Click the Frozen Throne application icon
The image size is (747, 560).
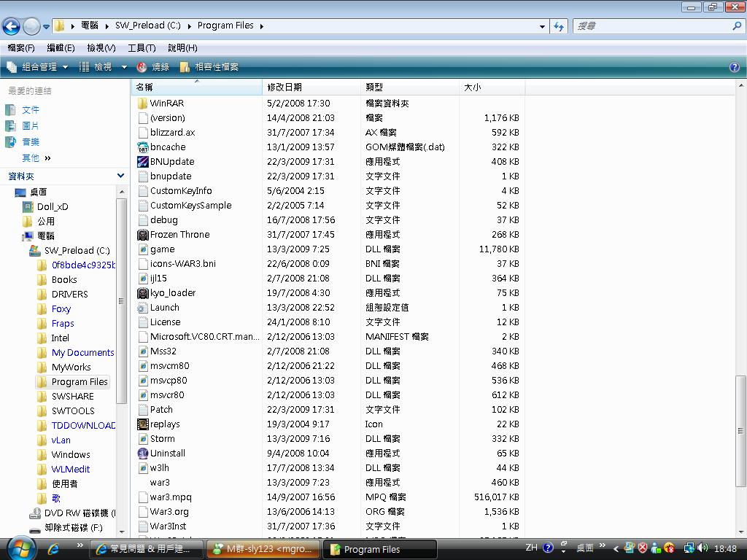[x=143, y=235]
